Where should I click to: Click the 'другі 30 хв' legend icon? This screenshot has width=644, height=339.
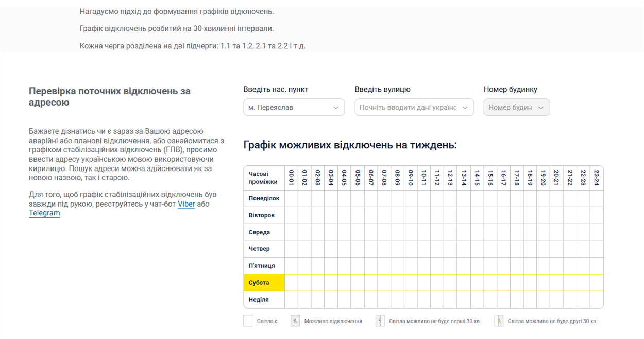tap(499, 321)
